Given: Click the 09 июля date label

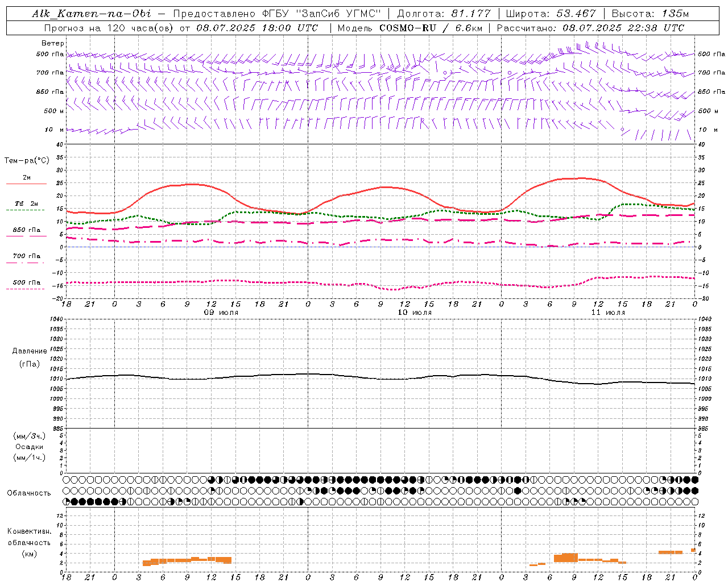Looking at the screenshot, I should [221, 313].
